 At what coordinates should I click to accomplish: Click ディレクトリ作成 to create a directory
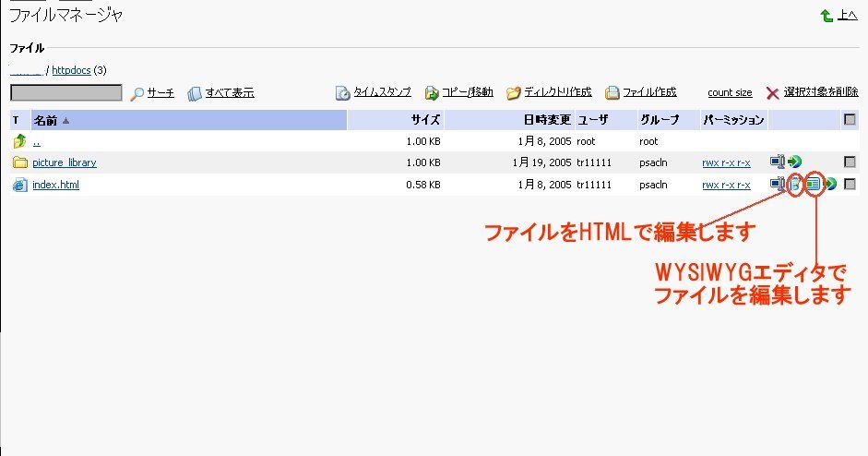point(557,92)
